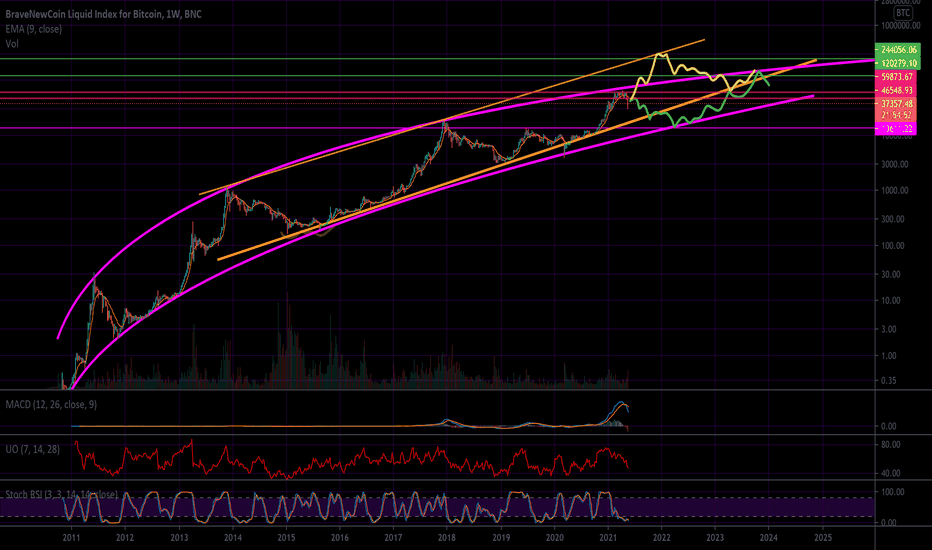Click the 2014 label on the time axis
The image size is (932, 550).
pos(233,538)
